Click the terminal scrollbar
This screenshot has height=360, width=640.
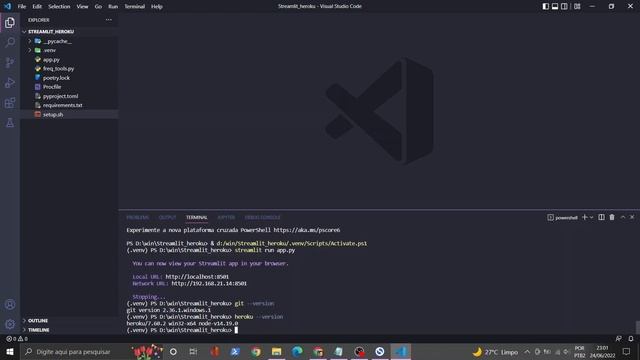point(637,327)
